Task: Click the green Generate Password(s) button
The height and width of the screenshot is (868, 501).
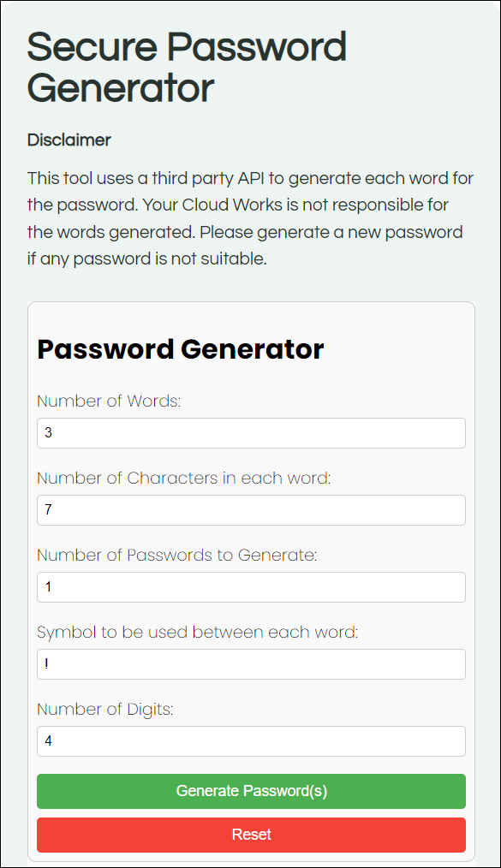Action: click(251, 791)
